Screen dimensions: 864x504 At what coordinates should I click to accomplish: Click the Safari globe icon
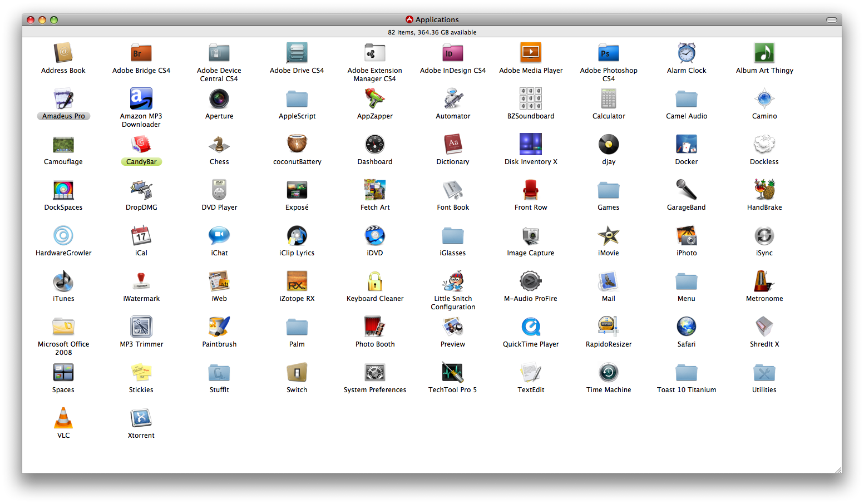(687, 327)
